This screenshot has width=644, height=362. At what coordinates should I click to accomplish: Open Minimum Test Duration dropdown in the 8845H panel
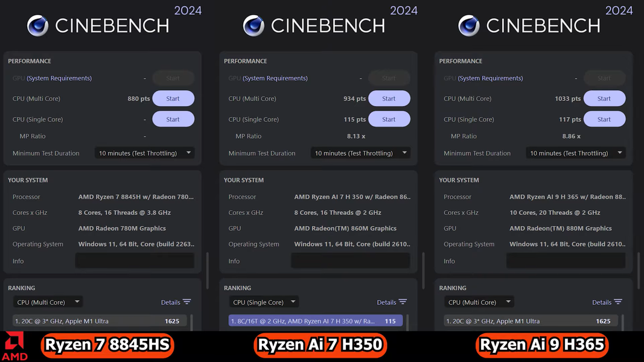(144, 153)
